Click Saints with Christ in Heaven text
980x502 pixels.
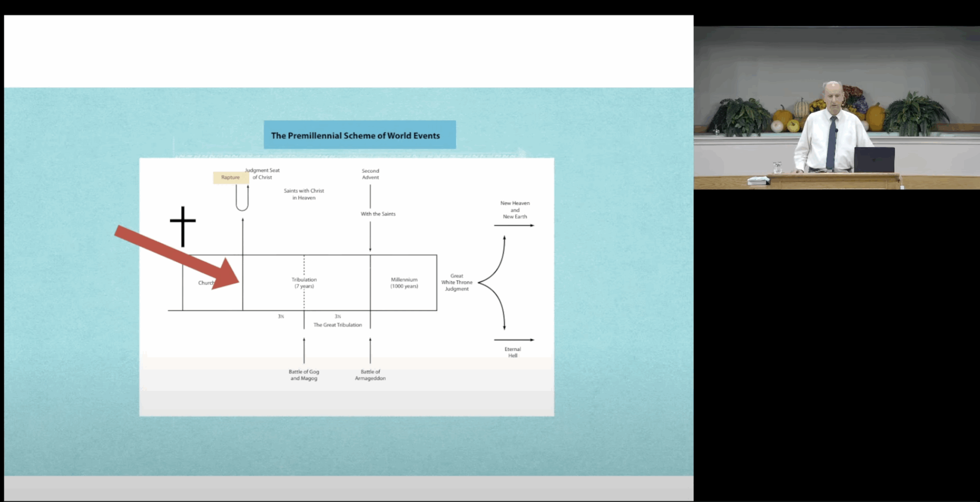coord(304,194)
